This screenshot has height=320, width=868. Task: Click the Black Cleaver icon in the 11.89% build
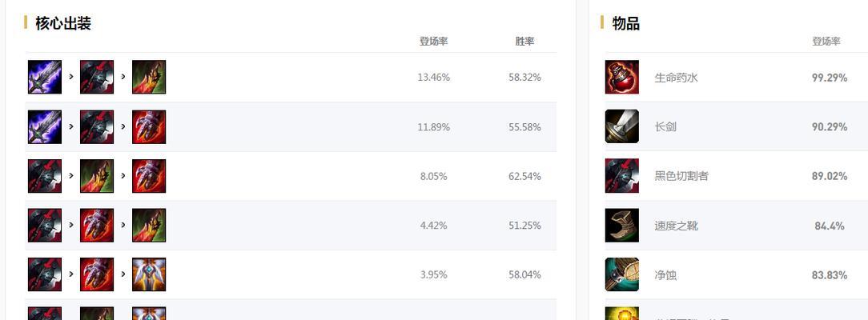[97, 127]
